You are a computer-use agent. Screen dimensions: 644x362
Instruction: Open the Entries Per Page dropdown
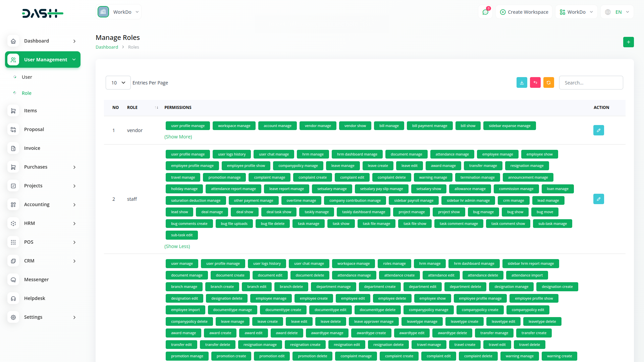118,82
